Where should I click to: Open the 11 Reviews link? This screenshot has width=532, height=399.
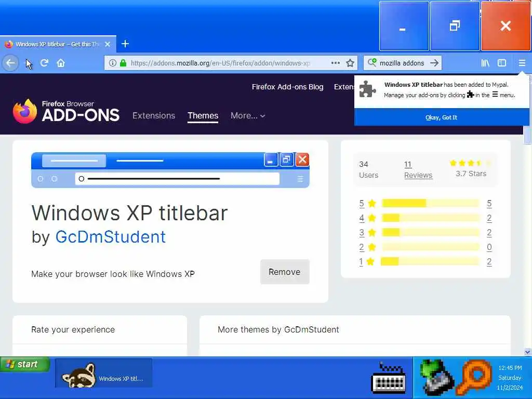click(x=418, y=170)
